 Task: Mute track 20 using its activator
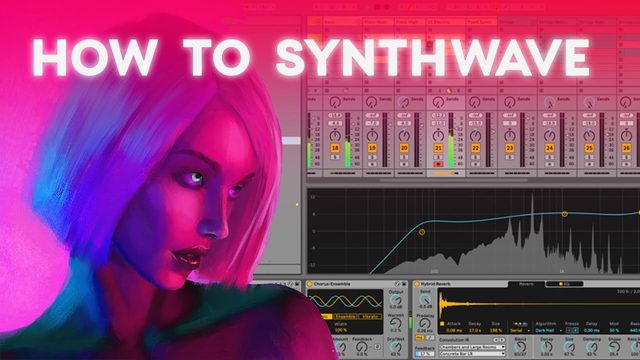[x=404, y=148]
